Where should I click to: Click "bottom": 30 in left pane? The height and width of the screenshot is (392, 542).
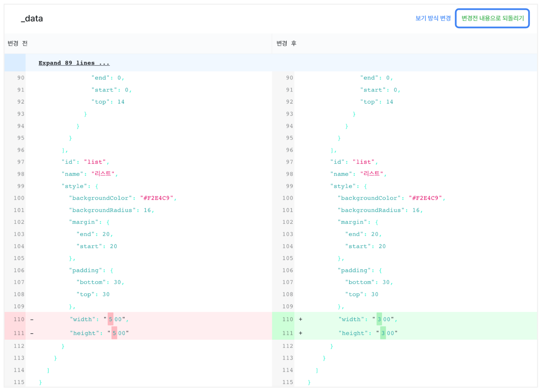[100, 282]
